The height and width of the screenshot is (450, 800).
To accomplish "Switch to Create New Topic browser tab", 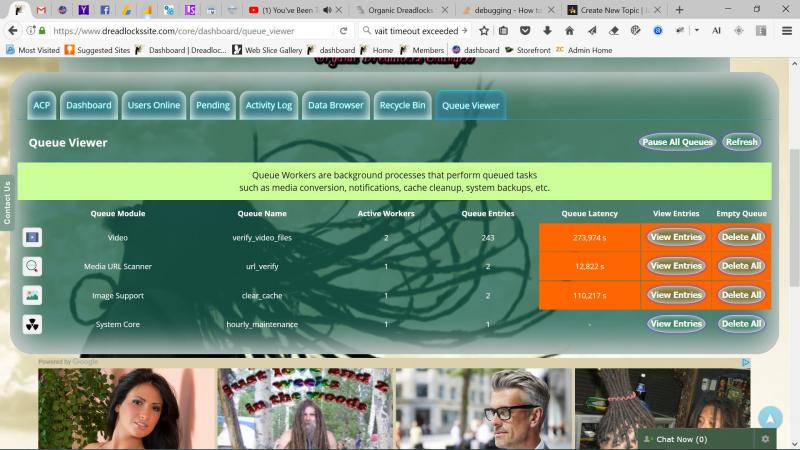I will 614,10.
